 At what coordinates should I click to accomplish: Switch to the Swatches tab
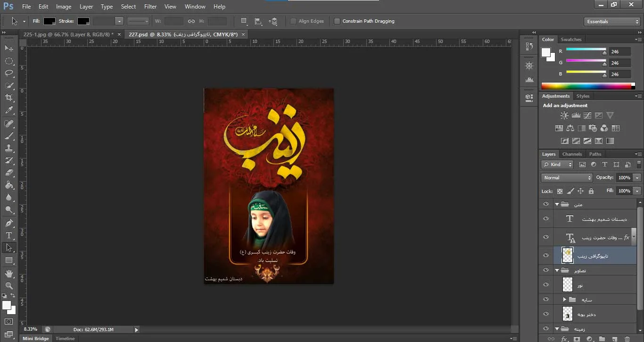point(571,39)
